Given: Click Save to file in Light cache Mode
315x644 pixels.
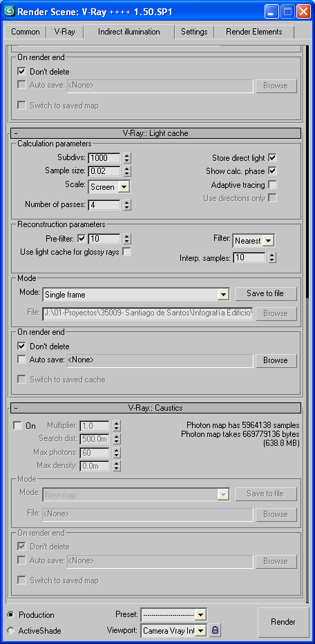Looking at the screenshot, I should click(266, 293).
